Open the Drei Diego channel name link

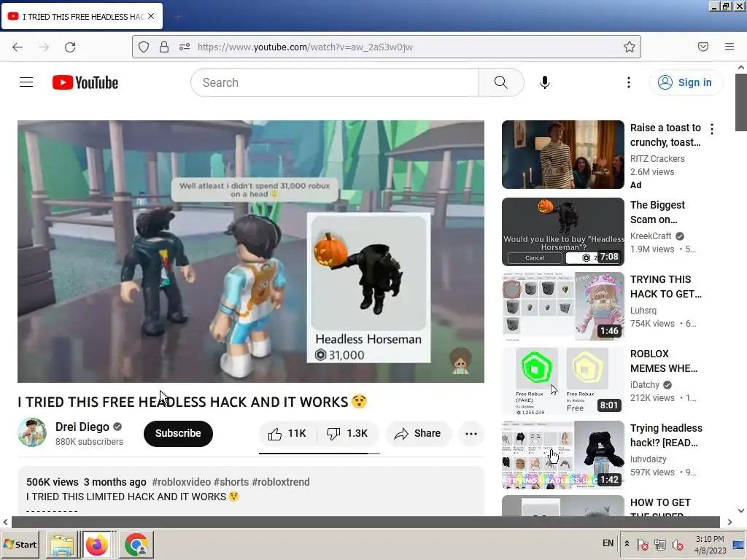82,427
